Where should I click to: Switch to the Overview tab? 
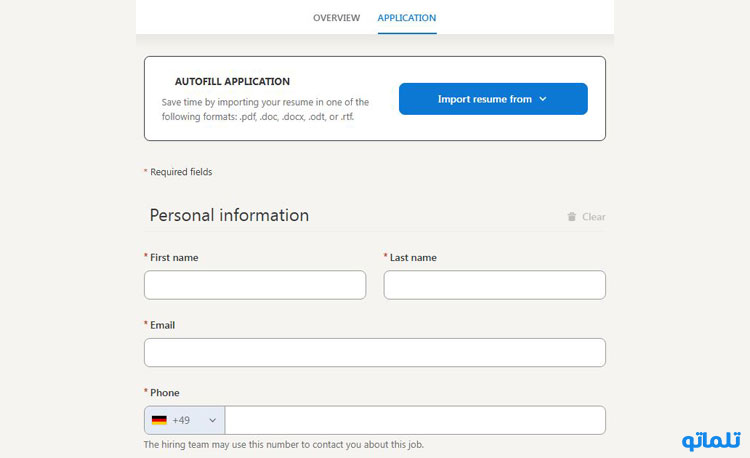point(336,18)
